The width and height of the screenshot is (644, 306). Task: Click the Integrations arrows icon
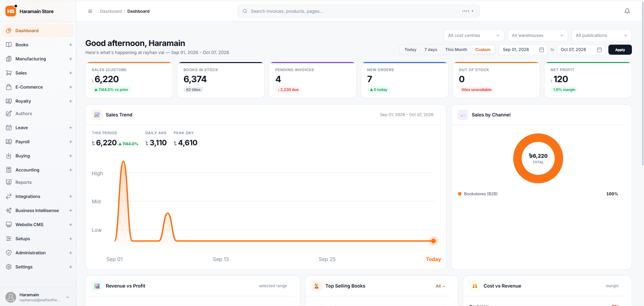pyautogui.click(x=9, y=196)
